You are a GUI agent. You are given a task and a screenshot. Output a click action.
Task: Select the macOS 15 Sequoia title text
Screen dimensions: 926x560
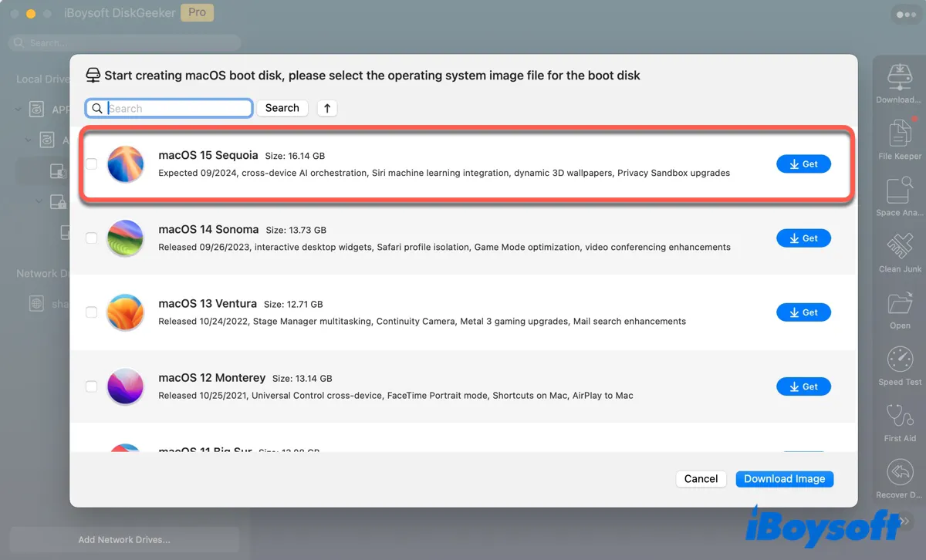(x=208, y=155)
